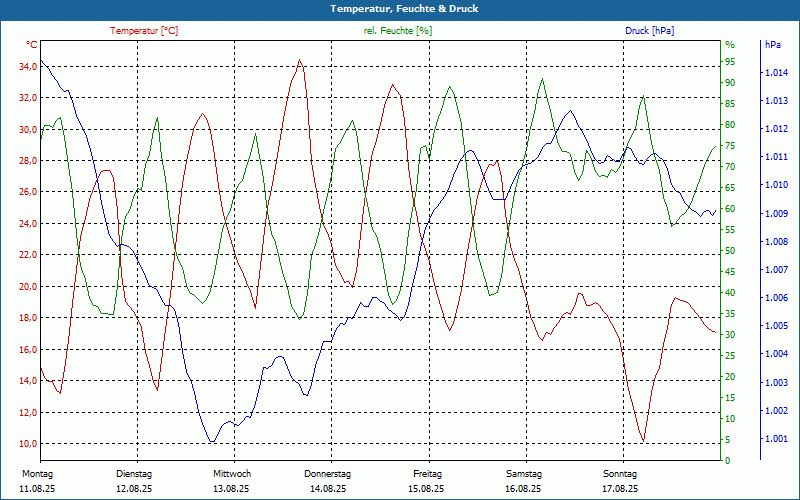The width and height of the screenshot is (800, 500).
Task: Click the Montag day label
Action: click(x=36, y=474)
